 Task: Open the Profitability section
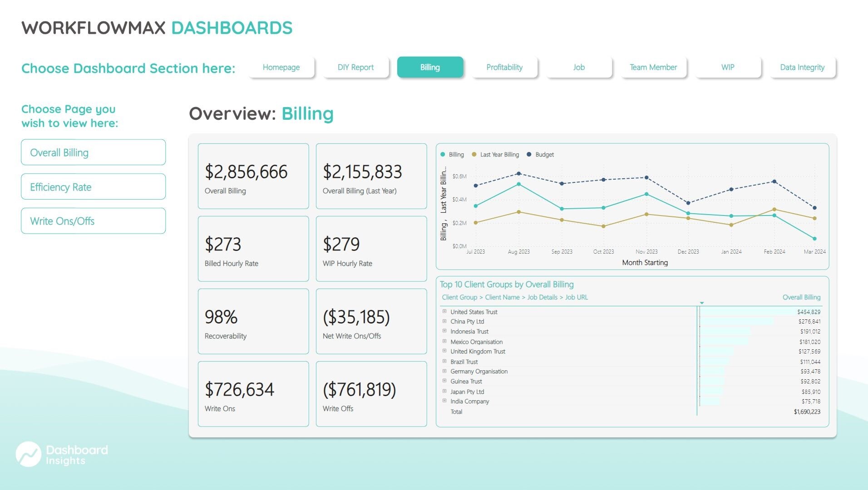tap(504, 67)
